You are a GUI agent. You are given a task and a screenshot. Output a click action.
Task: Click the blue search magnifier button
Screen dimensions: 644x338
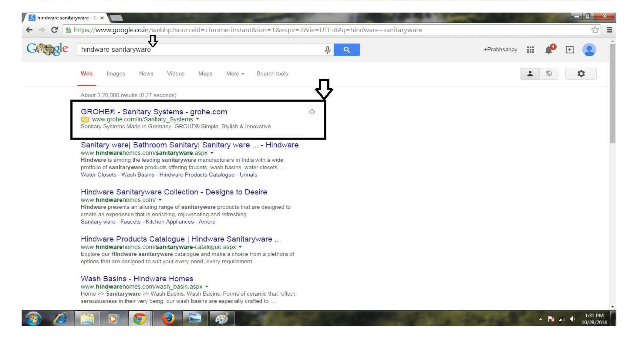click(347, 49)
